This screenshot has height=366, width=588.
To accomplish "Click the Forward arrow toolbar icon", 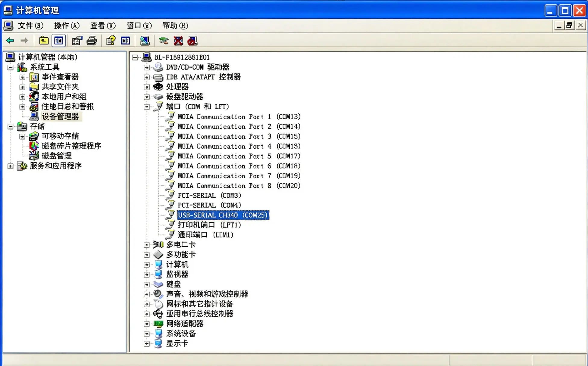I will tap(24, 41).
